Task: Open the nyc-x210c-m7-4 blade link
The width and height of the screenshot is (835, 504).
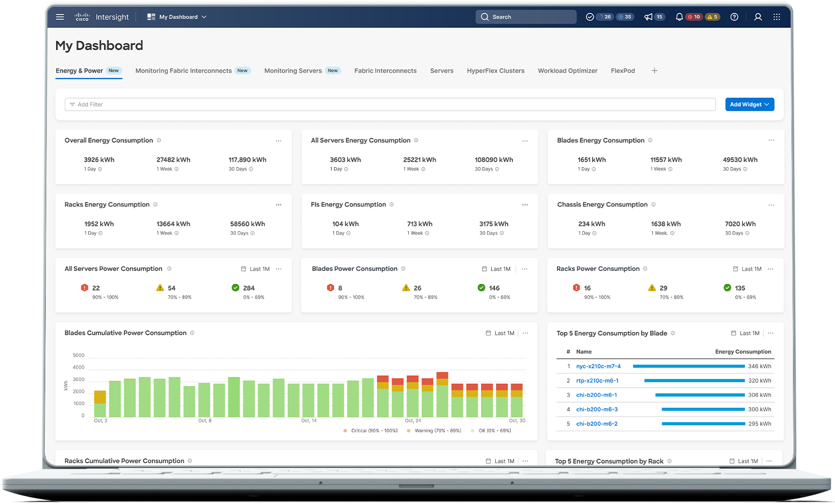Action: [x=598, y=366]
